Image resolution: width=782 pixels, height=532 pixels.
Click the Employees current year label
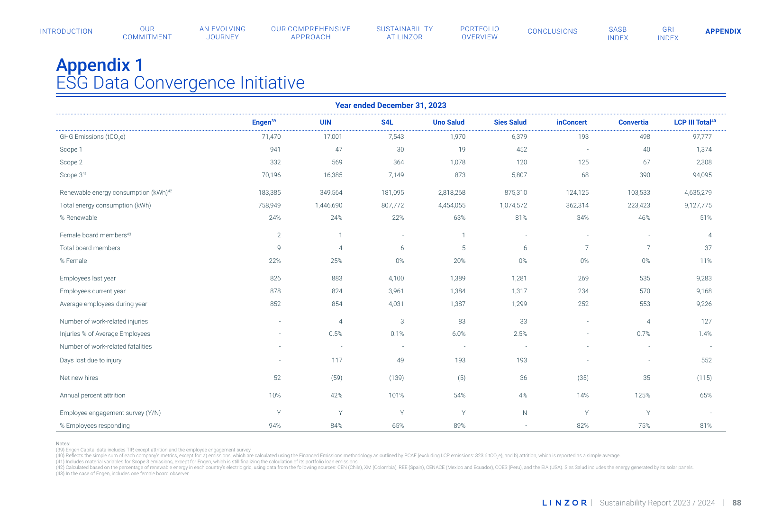point(92,291)
